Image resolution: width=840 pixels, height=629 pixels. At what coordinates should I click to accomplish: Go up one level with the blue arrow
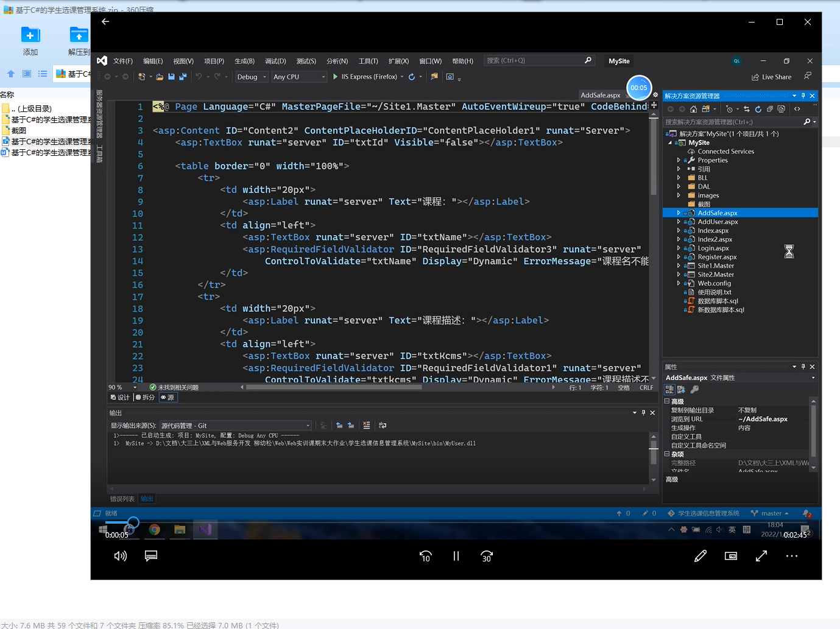click(x=11, y=74)
